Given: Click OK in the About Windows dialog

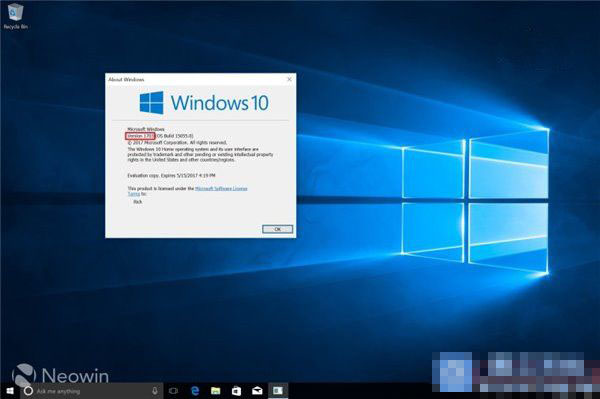Looking at the screenshot, I should (x=277, y=229).
